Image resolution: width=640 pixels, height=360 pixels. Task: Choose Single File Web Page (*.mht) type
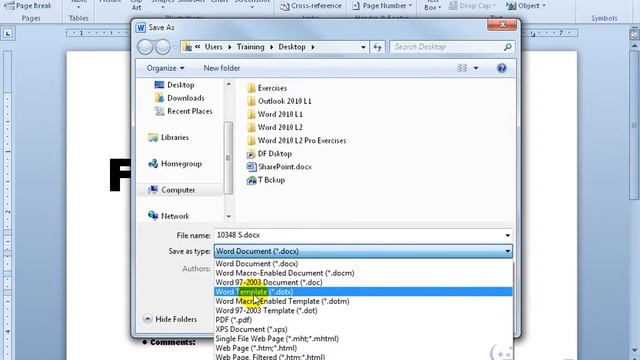click(363, 339)
